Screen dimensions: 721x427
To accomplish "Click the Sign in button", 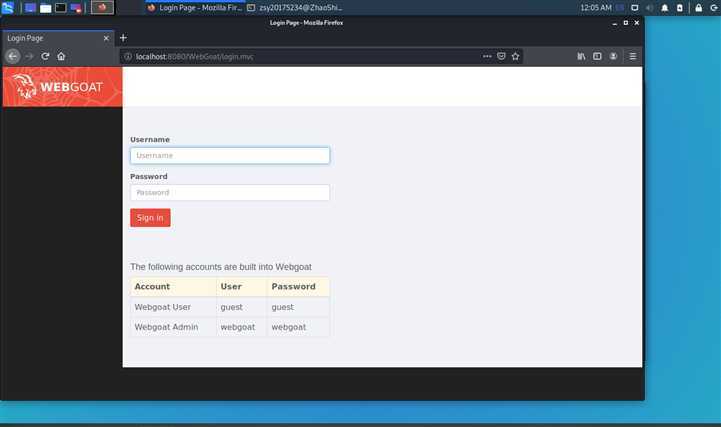I will click(x=150, y=218).
